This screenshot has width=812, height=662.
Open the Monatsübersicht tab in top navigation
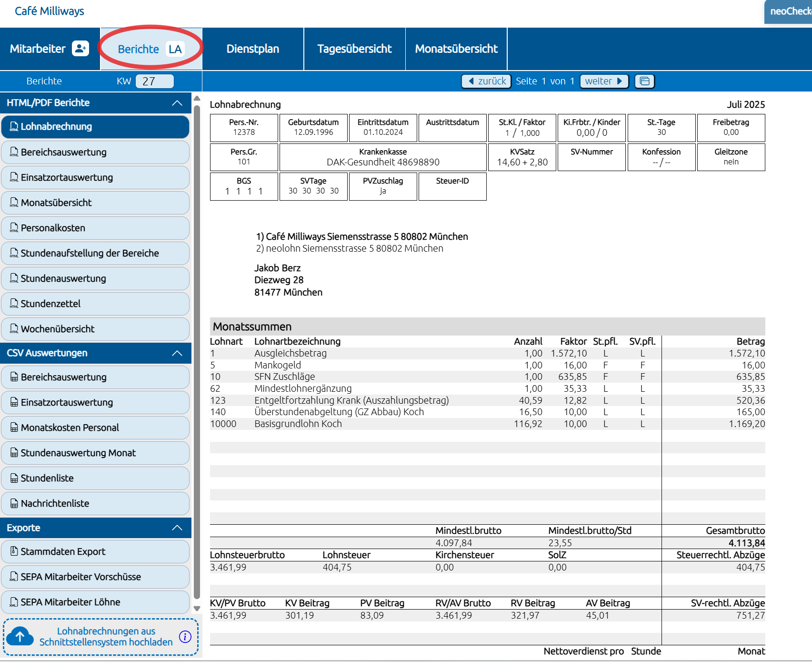456,49
